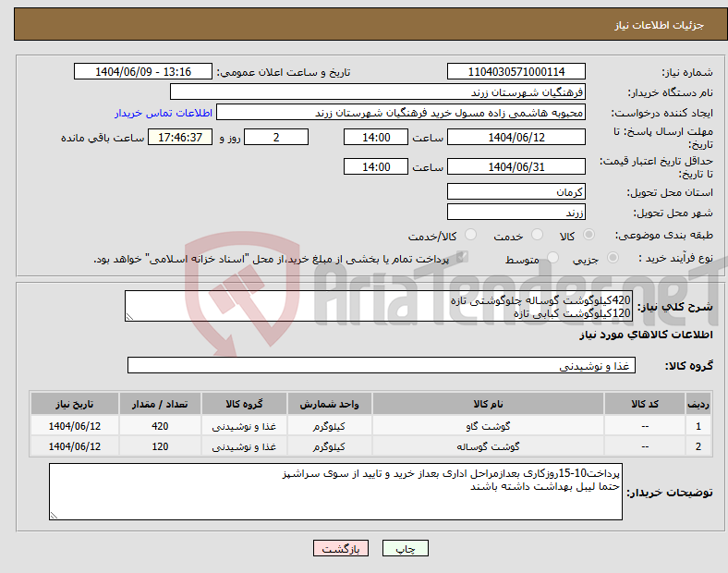Image resolution: width=728 pixels, height=573 pixels.
Task: Select the کالا radio button
Action: click(588, 235)
